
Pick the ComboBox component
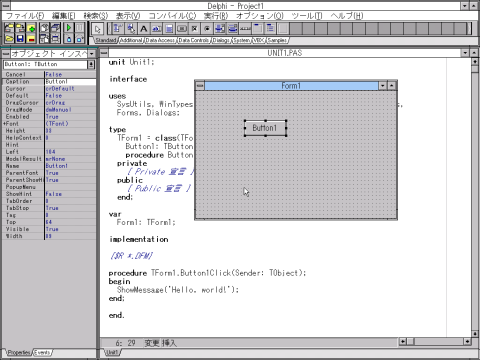232,29
